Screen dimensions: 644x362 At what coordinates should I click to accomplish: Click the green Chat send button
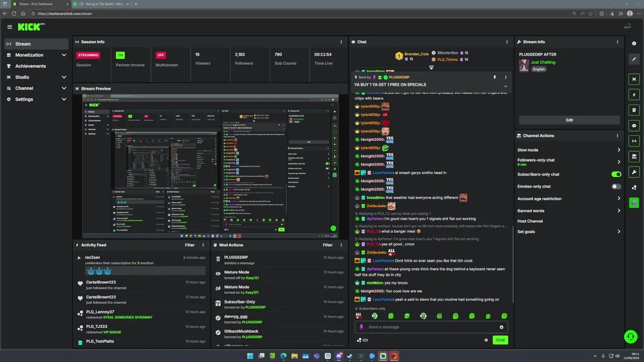(500, 340)
